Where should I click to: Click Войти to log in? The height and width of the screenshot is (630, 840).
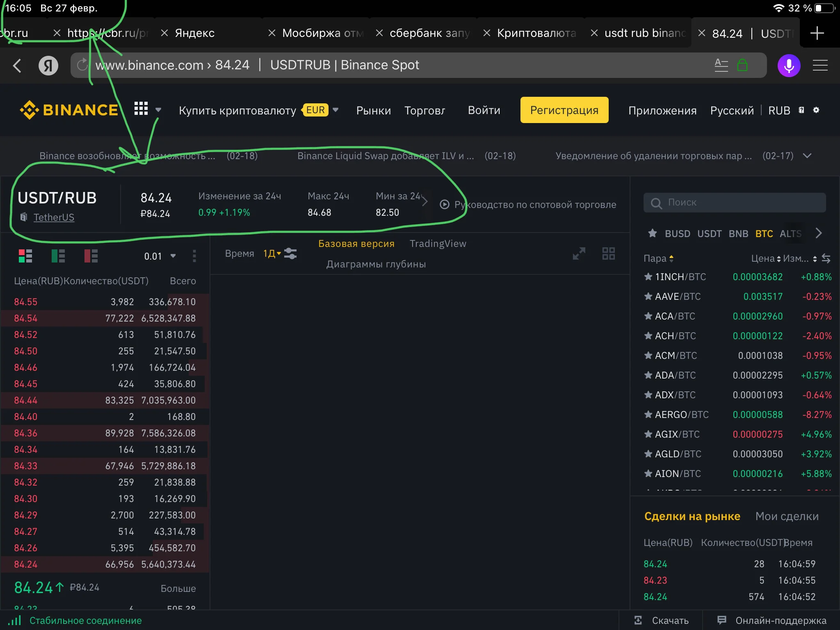click(484, 110)
